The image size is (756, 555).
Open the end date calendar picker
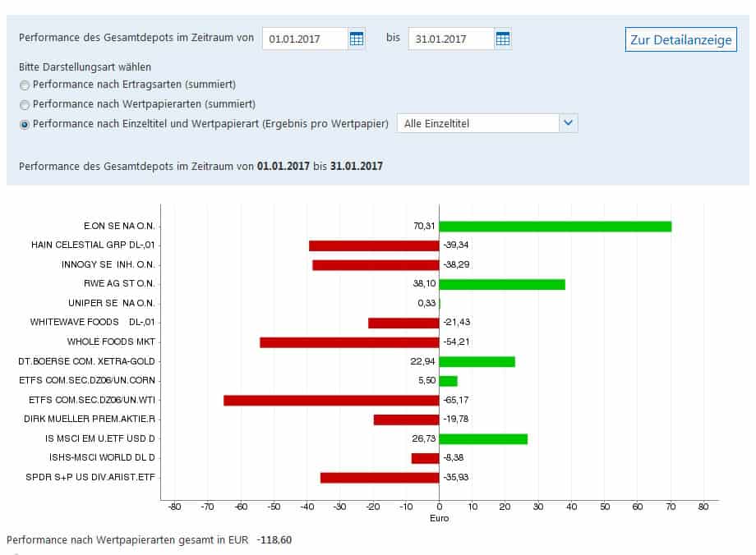point(502,39)
